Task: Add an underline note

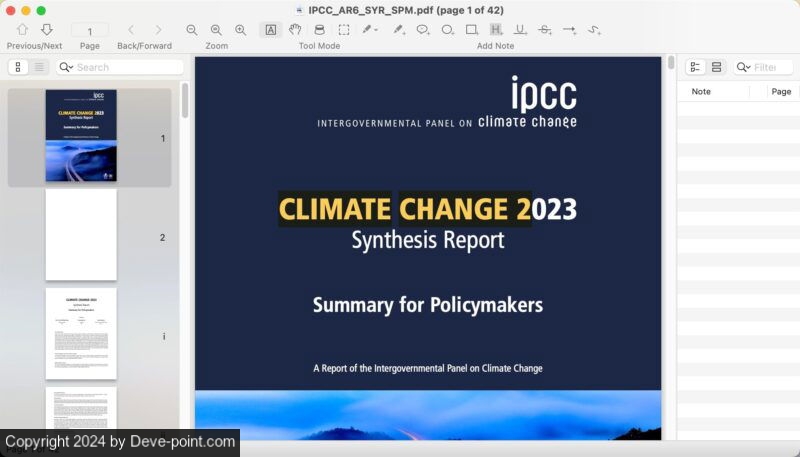Action: coord(520,30)
